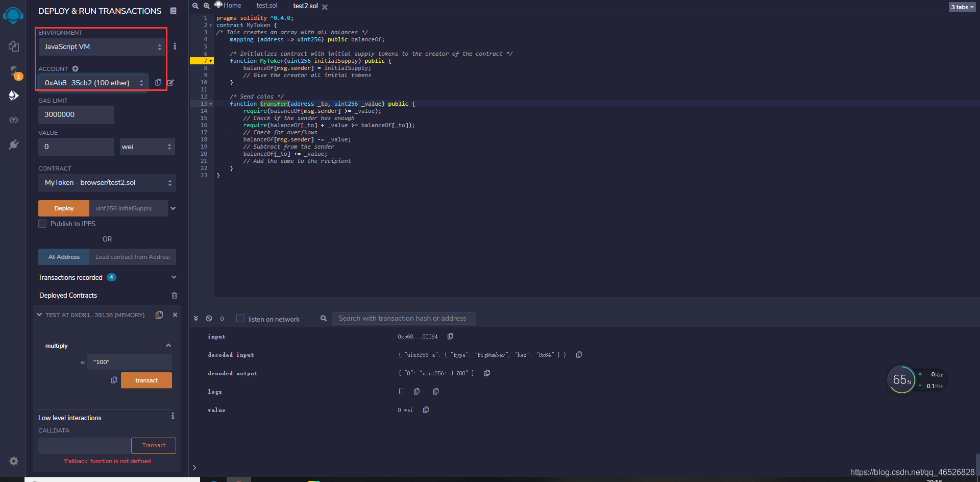Open the File explorers sidebar icon
Screen dimensions: 980x482
point(14,46)
